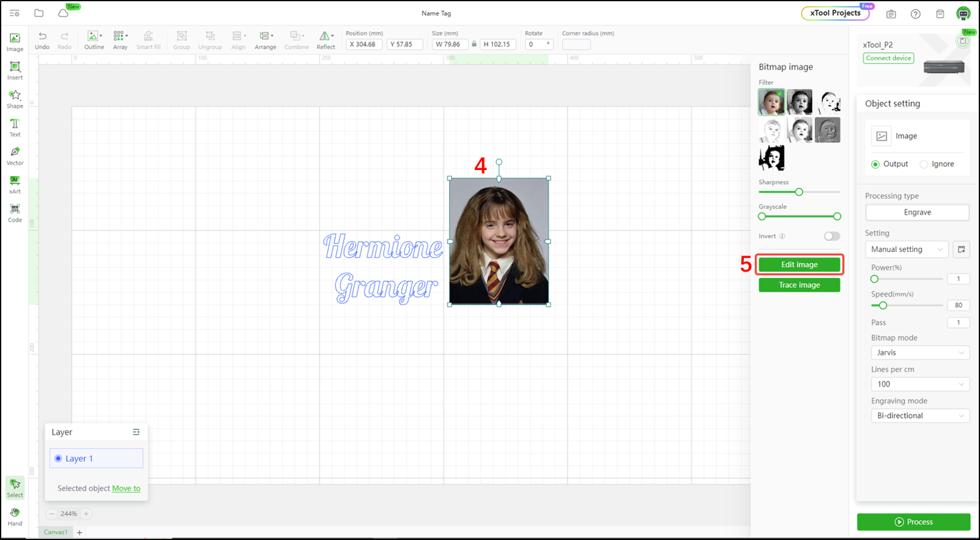Open the Code generator tool
The width and height of the screenshot is (980, 540).
[x=15, y=213]
